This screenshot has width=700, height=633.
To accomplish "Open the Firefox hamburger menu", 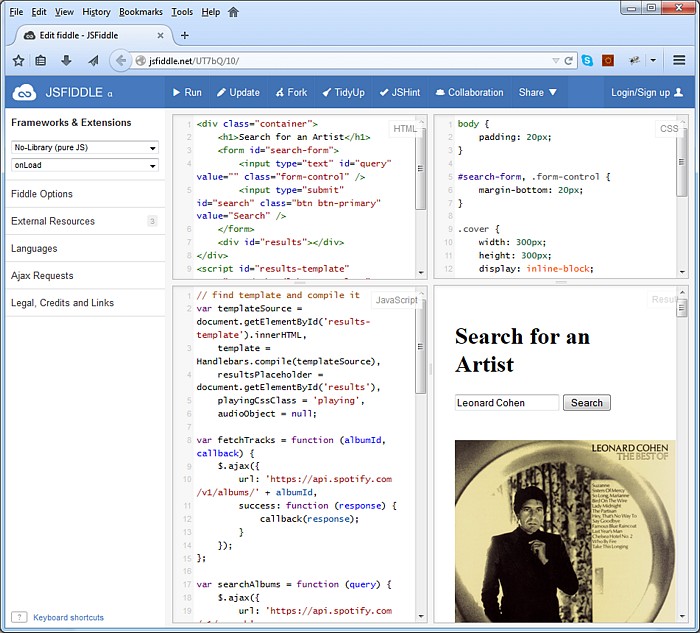I will coord(680,60).
